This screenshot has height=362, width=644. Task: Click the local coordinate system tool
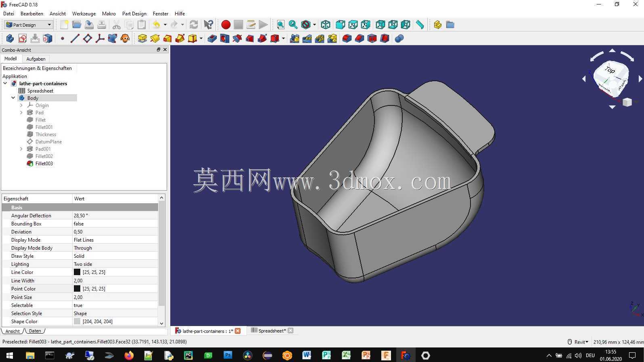100,38
